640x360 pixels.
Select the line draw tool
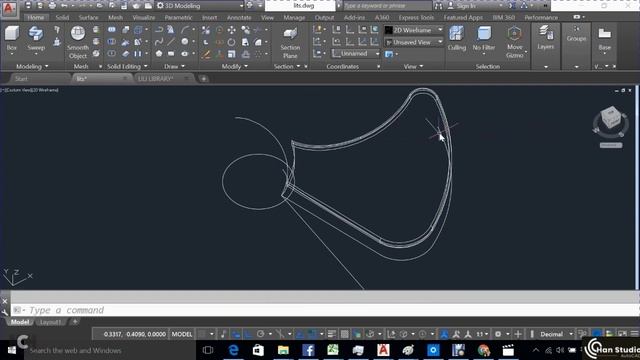(171, 42)
